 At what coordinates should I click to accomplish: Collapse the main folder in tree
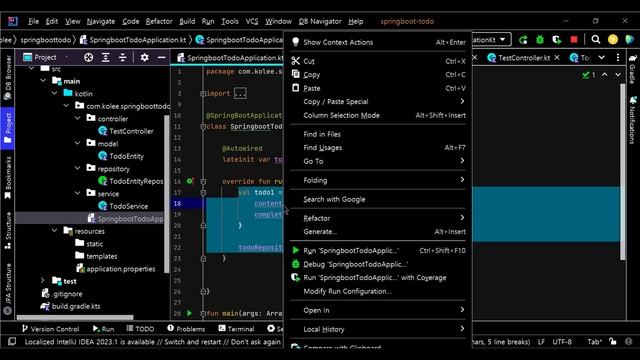coord(43,81)
